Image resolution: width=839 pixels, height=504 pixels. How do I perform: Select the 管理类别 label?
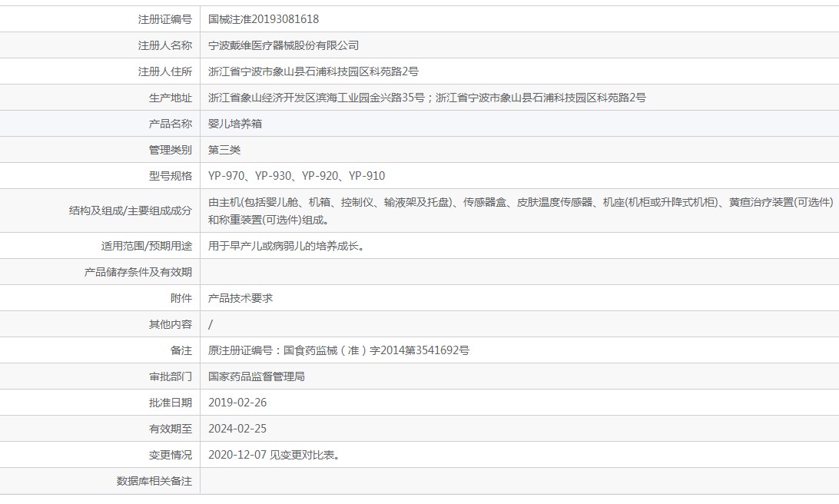click(170, 150)
